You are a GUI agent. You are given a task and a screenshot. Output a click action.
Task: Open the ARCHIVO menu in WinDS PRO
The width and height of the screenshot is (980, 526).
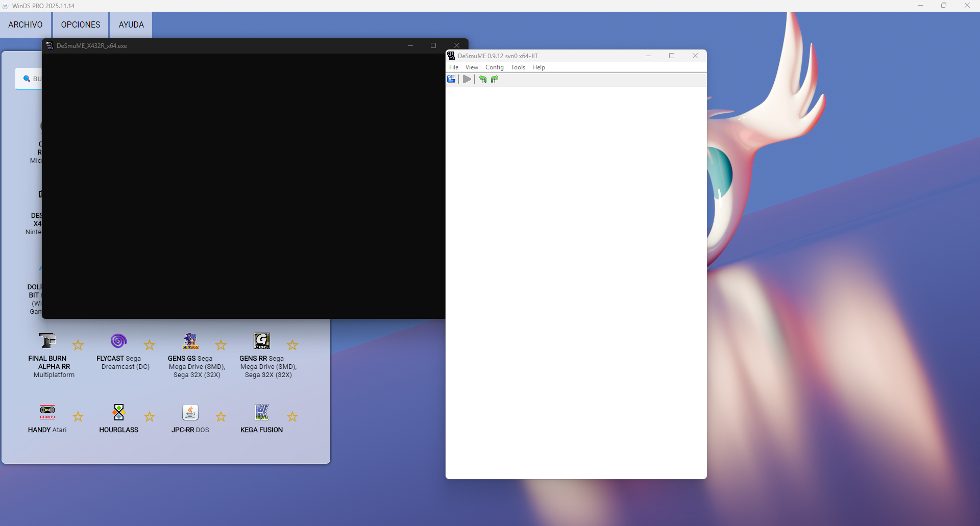pyautogui.click(x=26, y=24)
